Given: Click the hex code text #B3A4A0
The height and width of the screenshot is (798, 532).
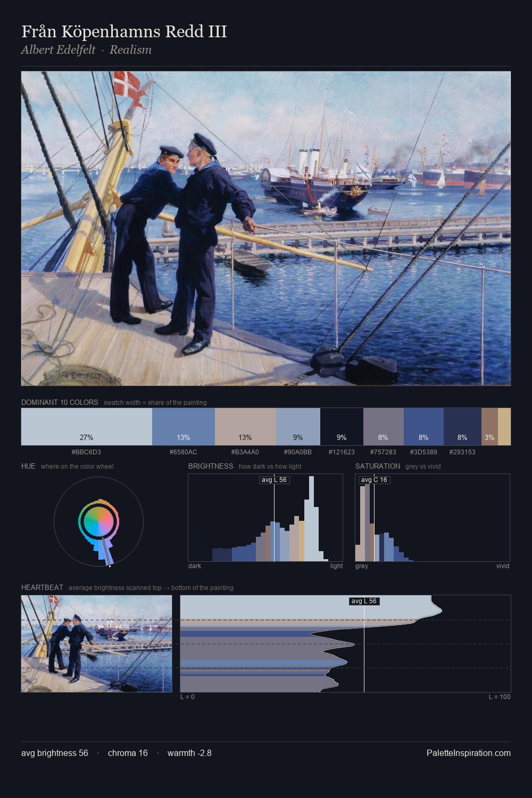Looking at the screenshot, I should 245,452.
